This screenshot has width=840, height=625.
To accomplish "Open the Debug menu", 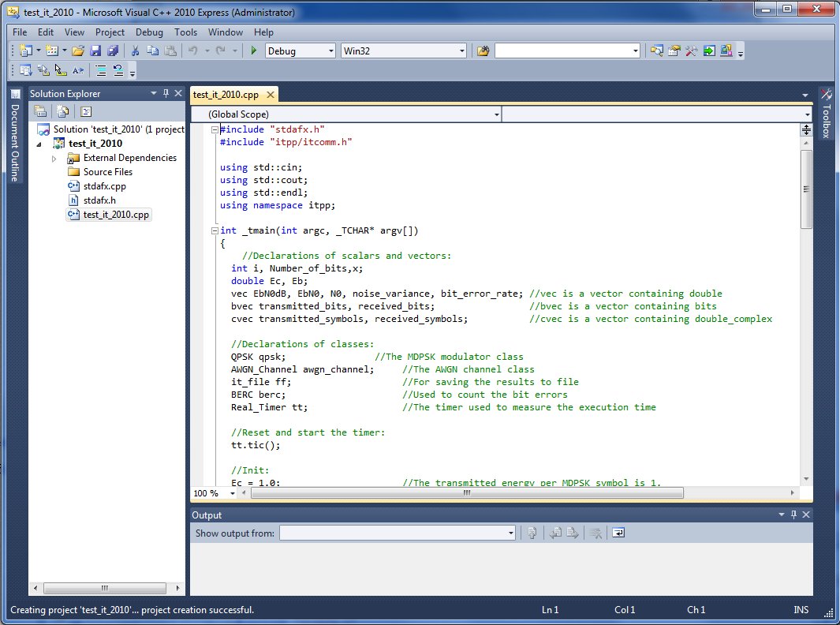I will point(149,32).
